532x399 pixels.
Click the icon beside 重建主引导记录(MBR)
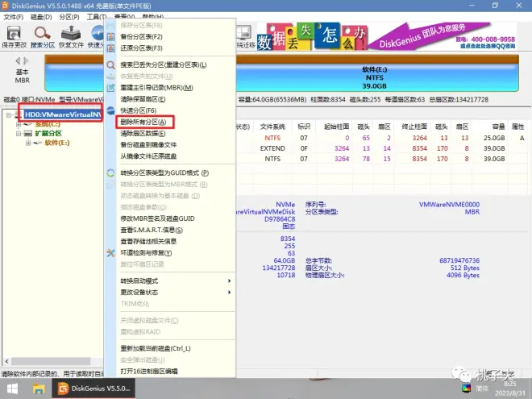click(110, 88)
